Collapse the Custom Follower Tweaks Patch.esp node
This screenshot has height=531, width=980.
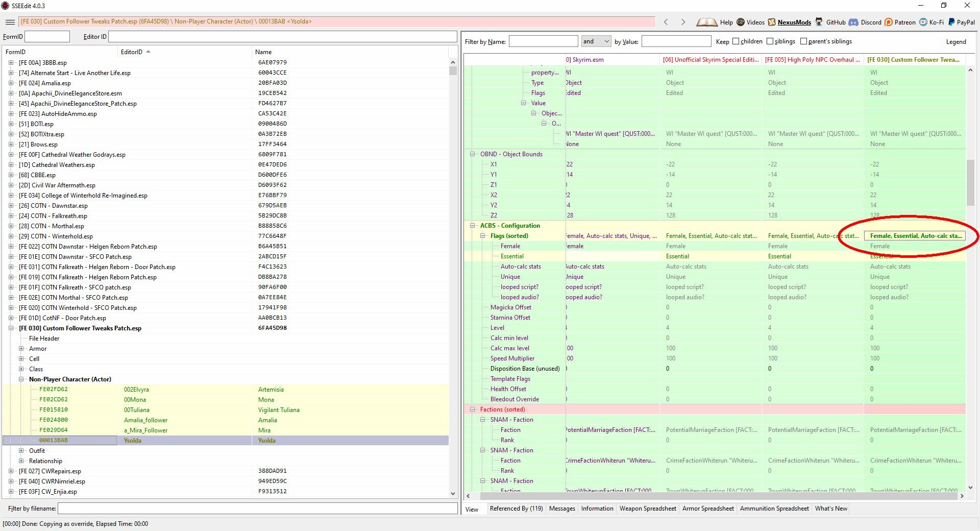pos(11,328)
